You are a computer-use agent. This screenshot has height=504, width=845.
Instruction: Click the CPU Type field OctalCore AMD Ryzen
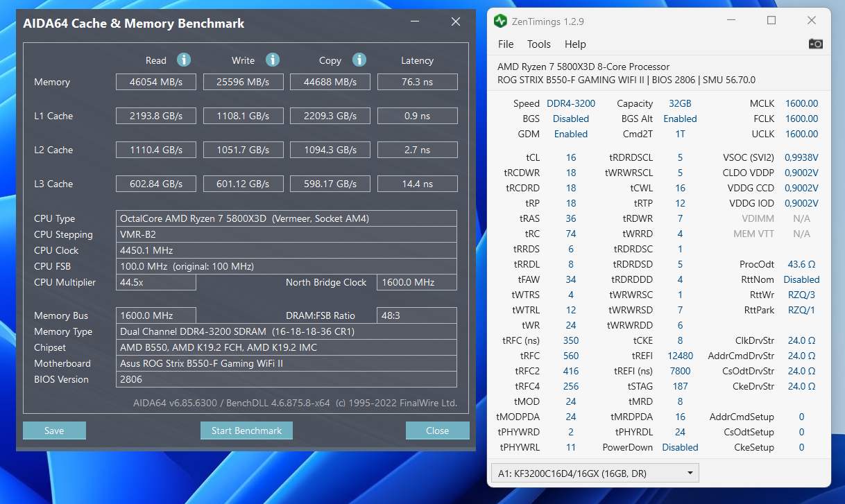tap(286, 218)
